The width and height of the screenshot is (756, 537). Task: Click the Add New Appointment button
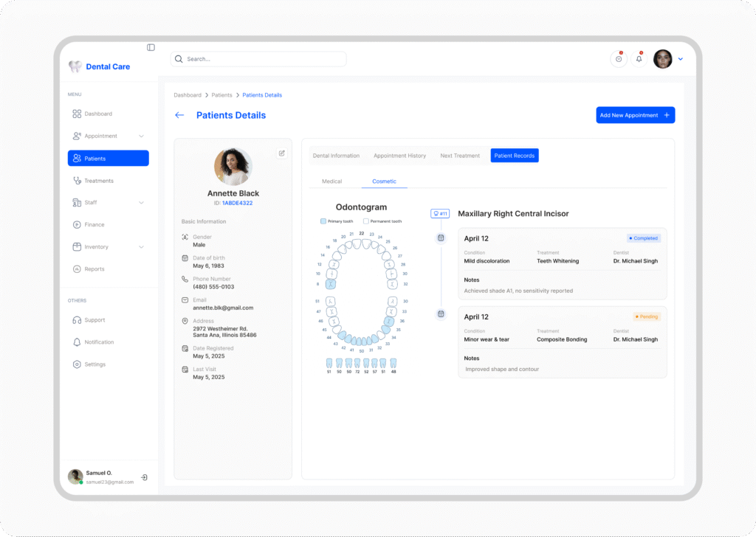635,115
